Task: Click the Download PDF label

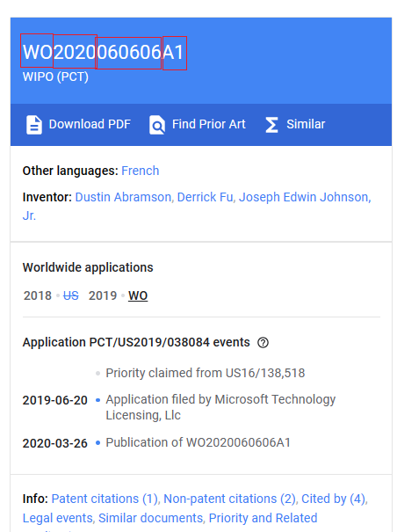Action: pyautogui.click(x=90, y=124)
